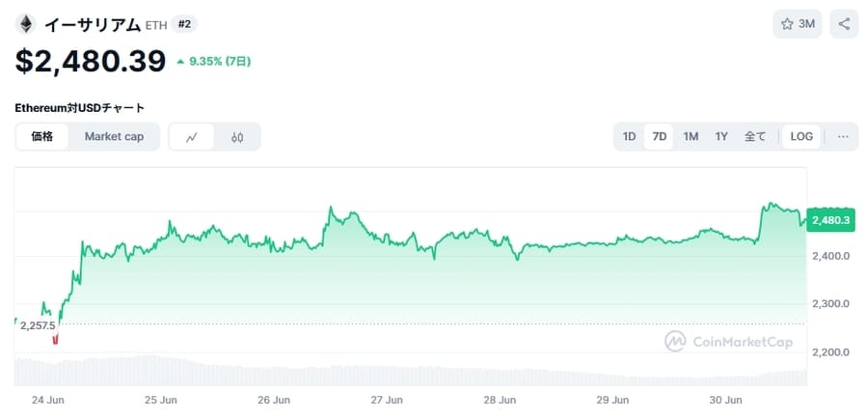
Task: Select the Market cap tab
Action: [114, 136]
